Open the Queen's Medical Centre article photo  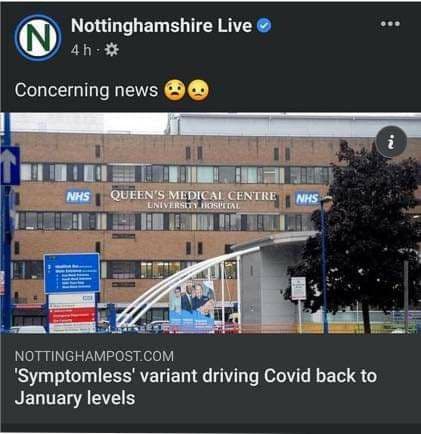pyautogui.click(x=210, y=223)
